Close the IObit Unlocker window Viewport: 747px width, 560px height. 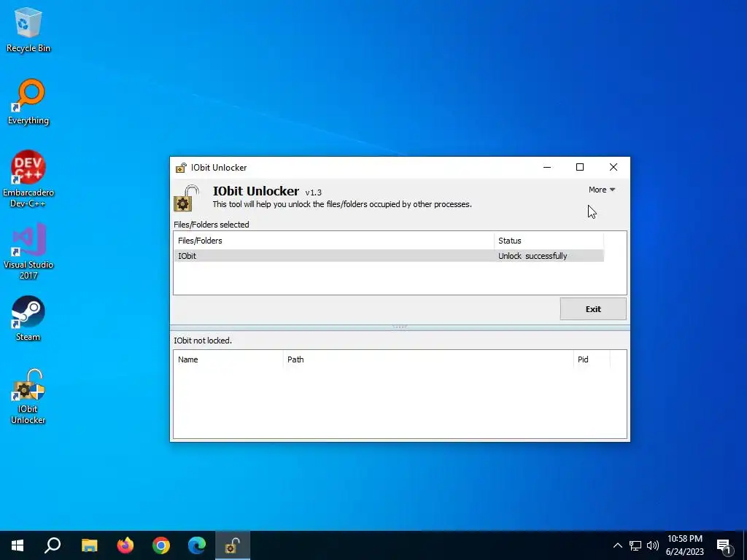(613, 167)
